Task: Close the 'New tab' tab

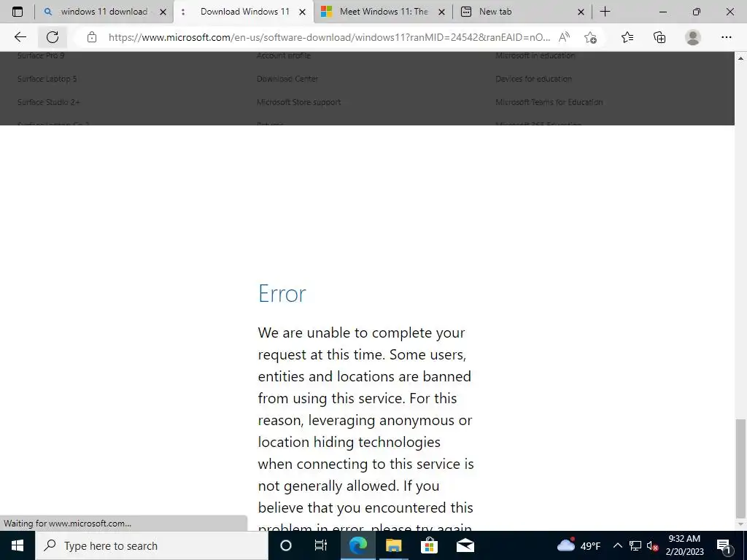Action: coord(581,12)
